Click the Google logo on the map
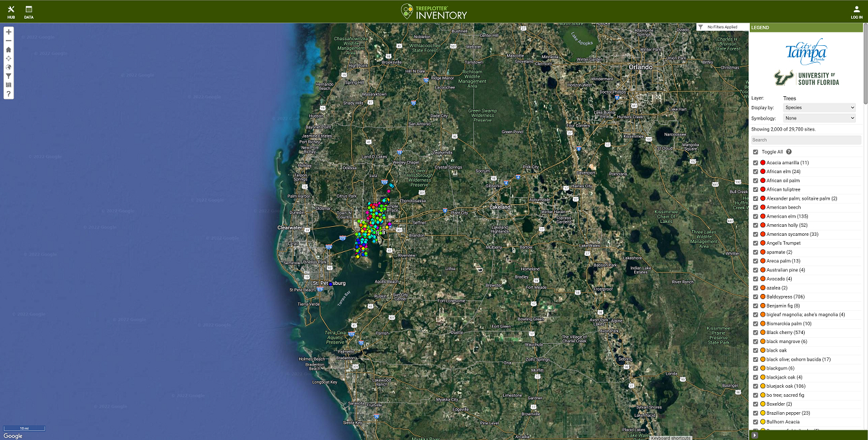868x440 pixels. pos(12,436)
